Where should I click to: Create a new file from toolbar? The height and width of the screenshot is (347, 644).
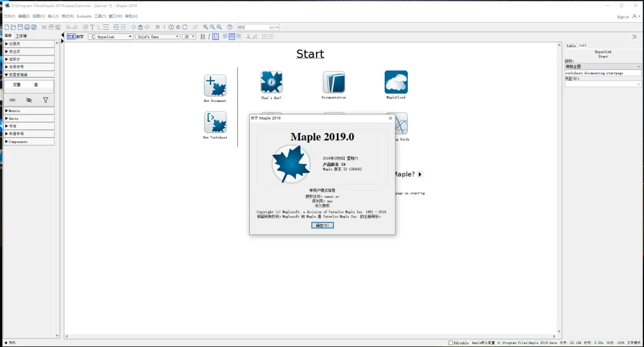click(7, 27)
